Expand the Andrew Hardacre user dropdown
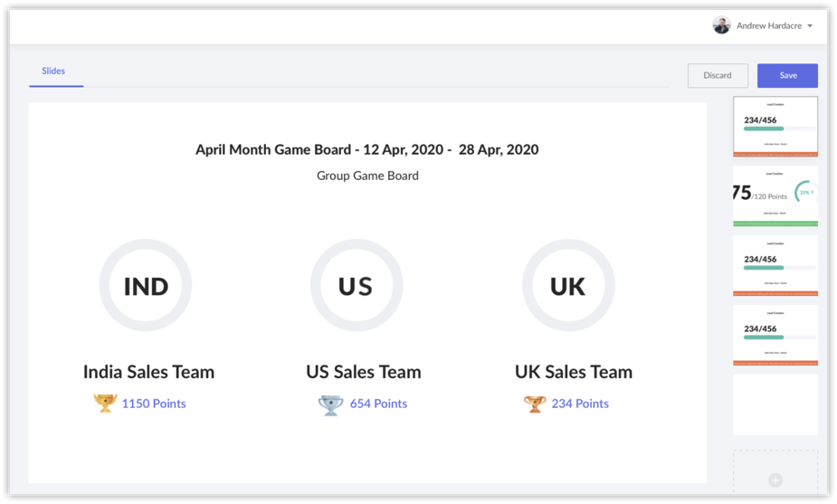837x504 pixels. coord(810,26)
